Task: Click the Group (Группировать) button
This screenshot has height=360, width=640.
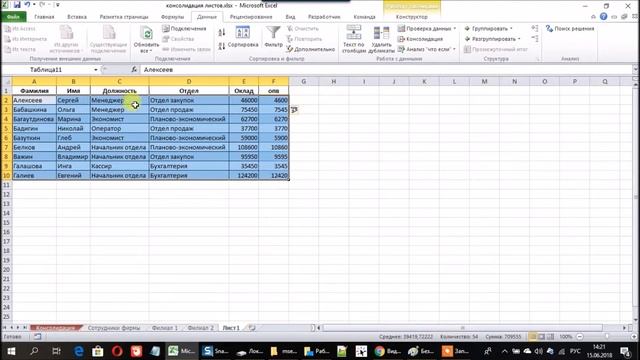Action: [486, 29]
